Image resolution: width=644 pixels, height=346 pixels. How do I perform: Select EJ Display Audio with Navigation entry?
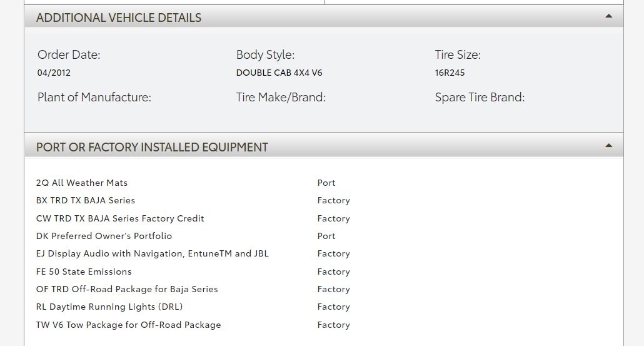(153, 253)
